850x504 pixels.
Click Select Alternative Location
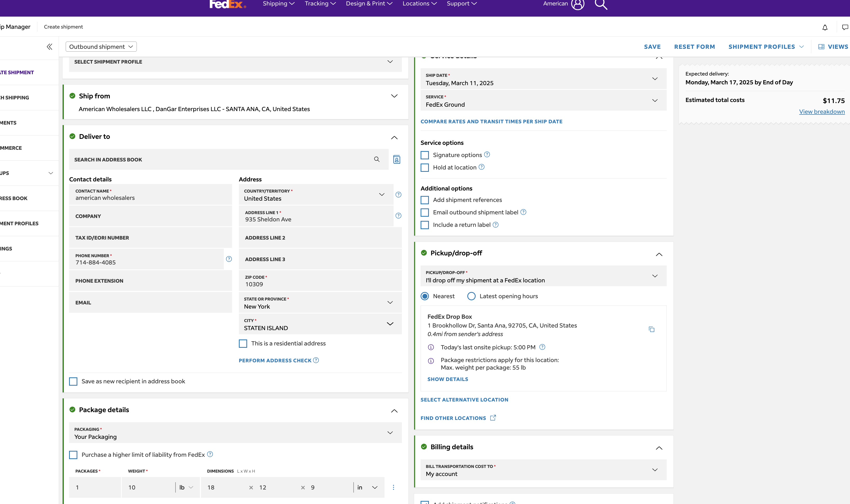pyautogui.click(x=464, y=400)
